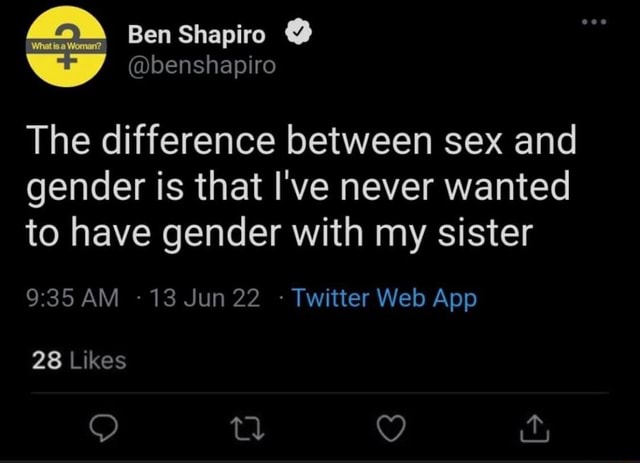Click the What is a Woman banner text

coord(66,46)
